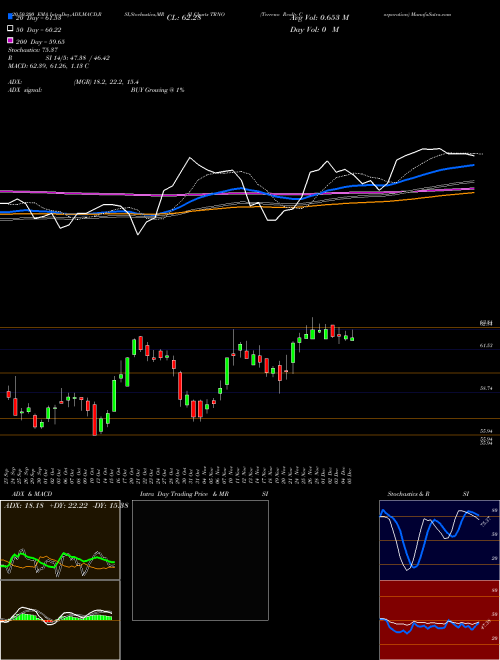Image resolution: width=500 pixels, height=660 pixels.
Task: Click the last green candlestick on the price chart
Action: tap(352, 338)
